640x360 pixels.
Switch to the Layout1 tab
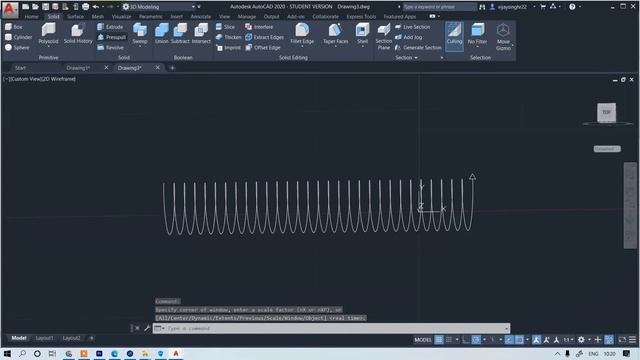(x=44, y=338)
